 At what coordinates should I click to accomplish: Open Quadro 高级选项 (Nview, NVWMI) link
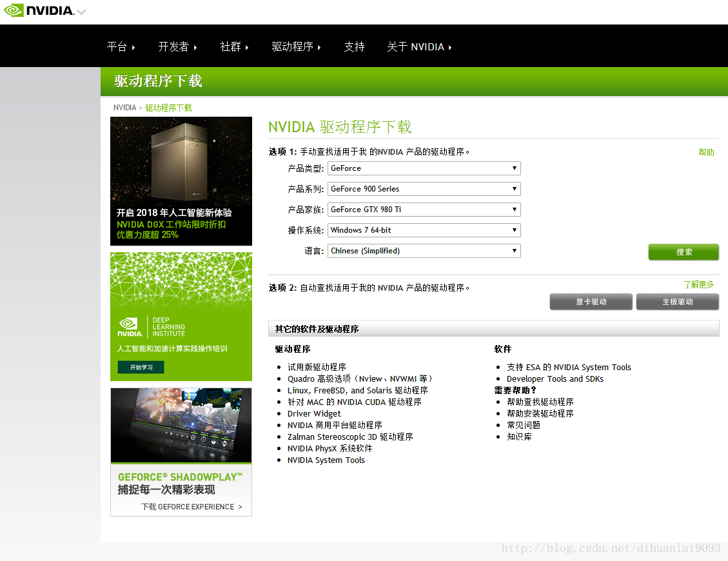pos(360,379)
